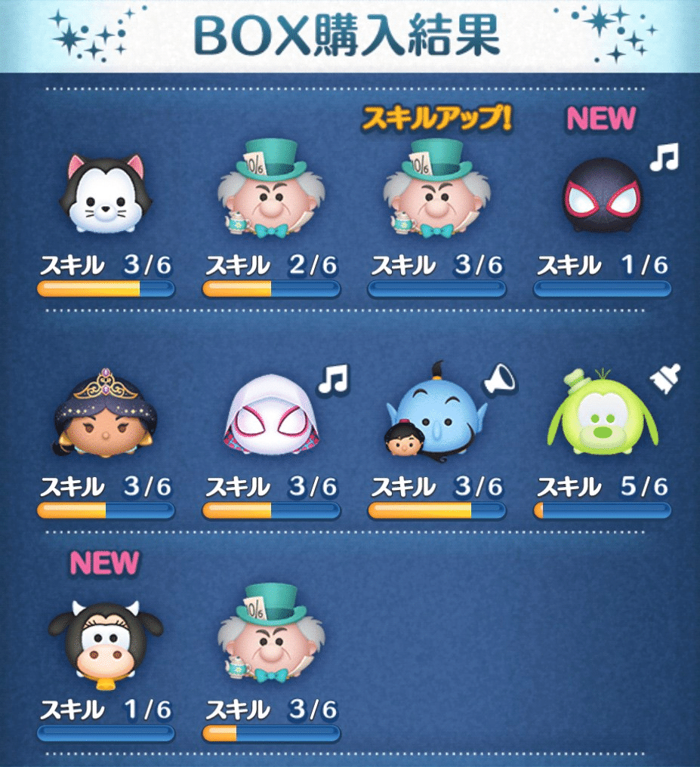Tap Genie's skill progress bar

coord(436,510)
